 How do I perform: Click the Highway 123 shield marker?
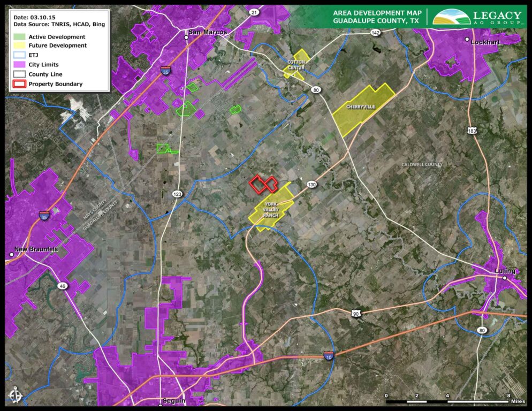(177, 194)
